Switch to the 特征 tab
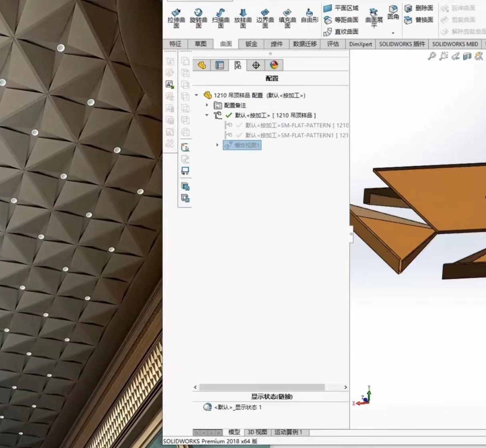 click(175, 44)
